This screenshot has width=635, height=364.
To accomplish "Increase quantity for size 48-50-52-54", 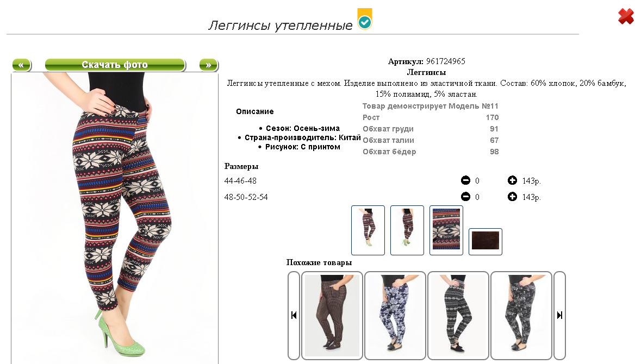I will coord(512,197).
